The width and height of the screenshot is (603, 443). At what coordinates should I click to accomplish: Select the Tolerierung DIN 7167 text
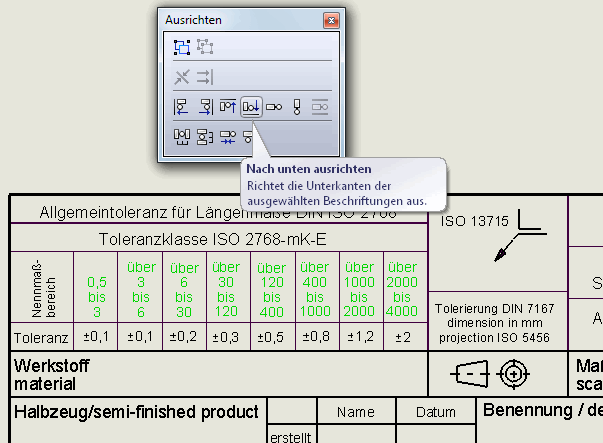pos(495,308)
